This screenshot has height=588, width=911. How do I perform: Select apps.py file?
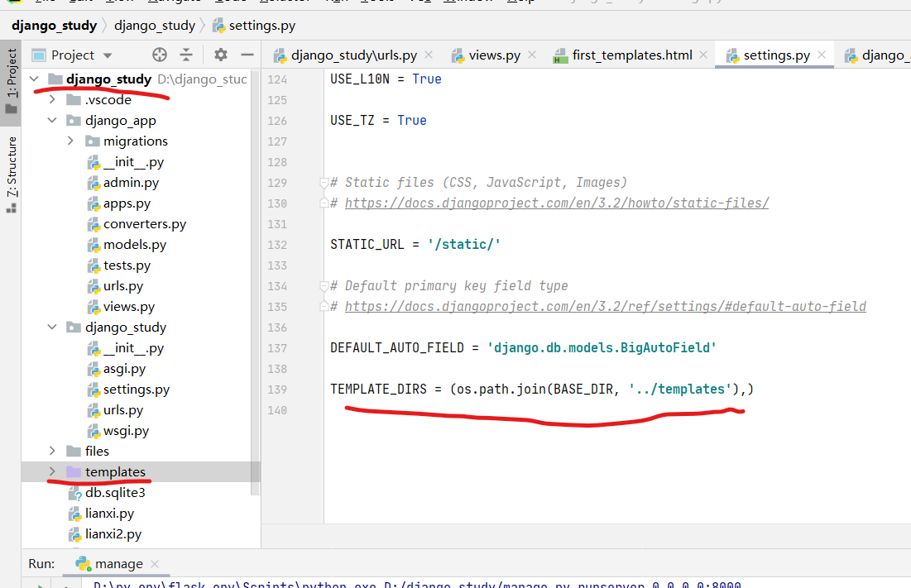(127, 203)
